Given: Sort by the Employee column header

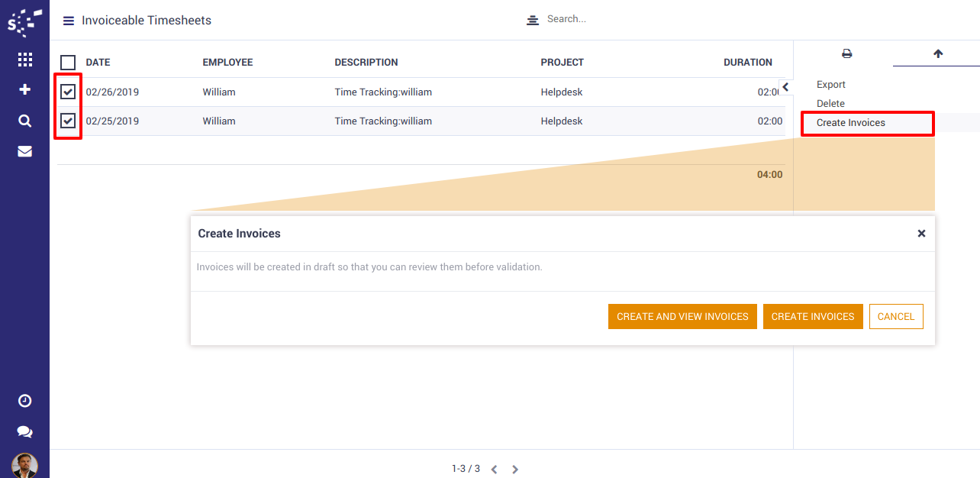Looking at the screenshot, I should tap(227, 63).
